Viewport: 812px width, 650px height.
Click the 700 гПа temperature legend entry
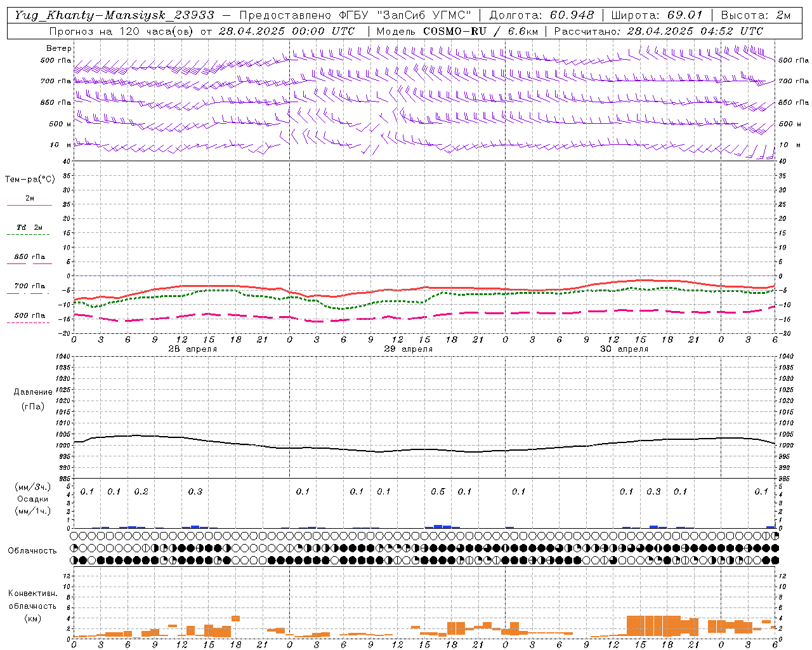click(30, 286)
